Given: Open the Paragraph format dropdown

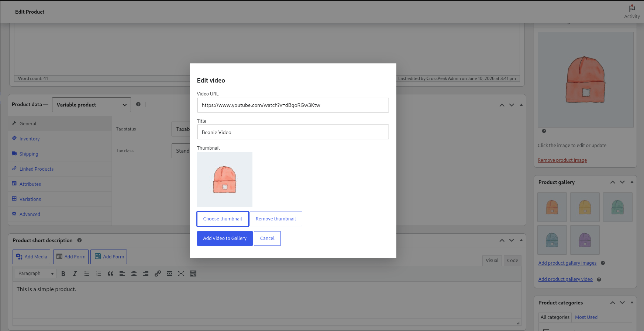Looking at the screenshot, I should [35, 273].
